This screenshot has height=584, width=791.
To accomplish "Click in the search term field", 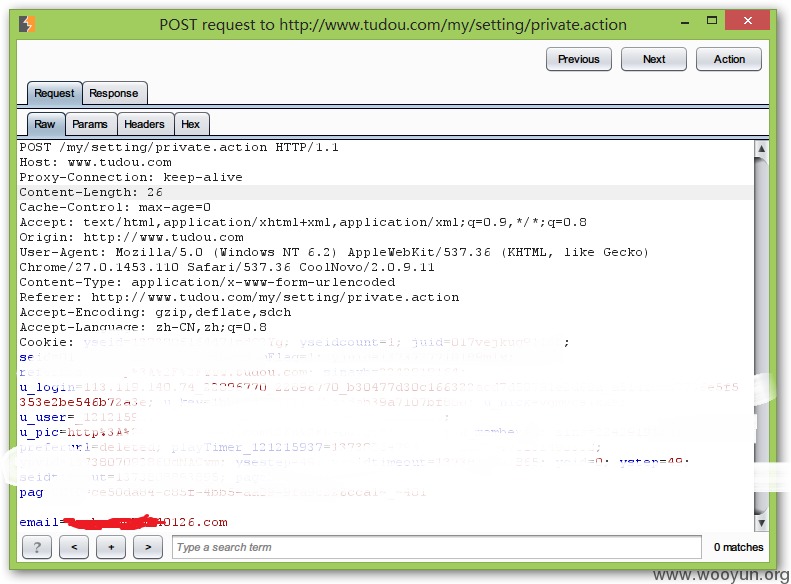I will [x=437, y=547].
